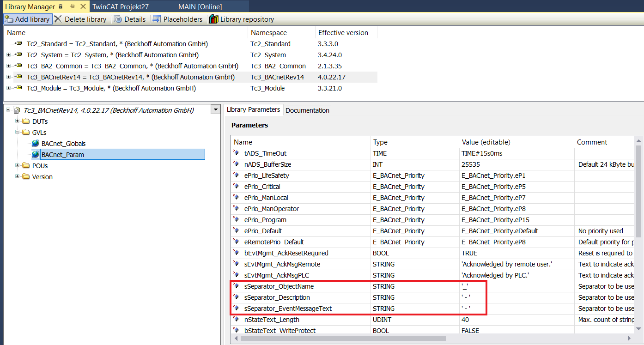Select the Version folder icon
The image size is (644, 345).
click(x=25, y=177)
